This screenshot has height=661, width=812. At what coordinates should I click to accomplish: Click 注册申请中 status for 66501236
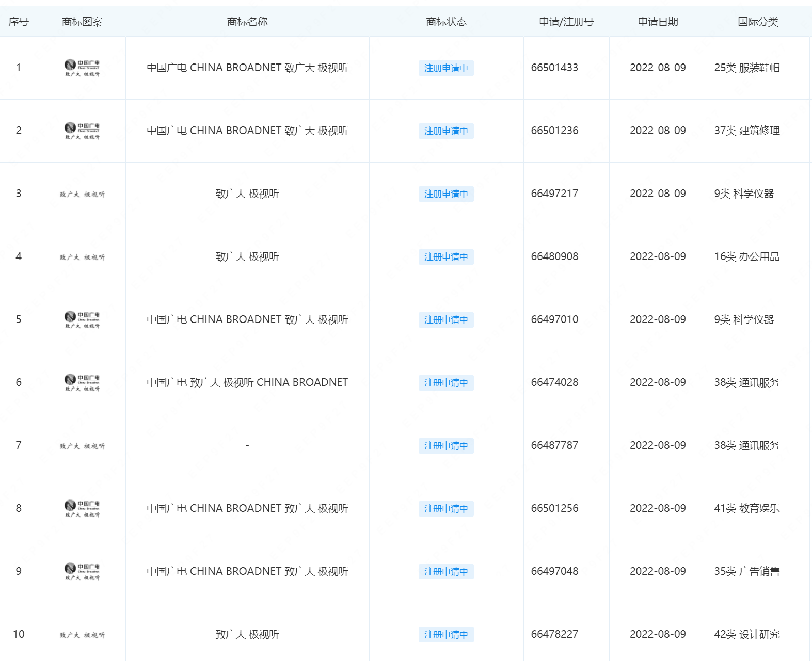coord(446,131)
